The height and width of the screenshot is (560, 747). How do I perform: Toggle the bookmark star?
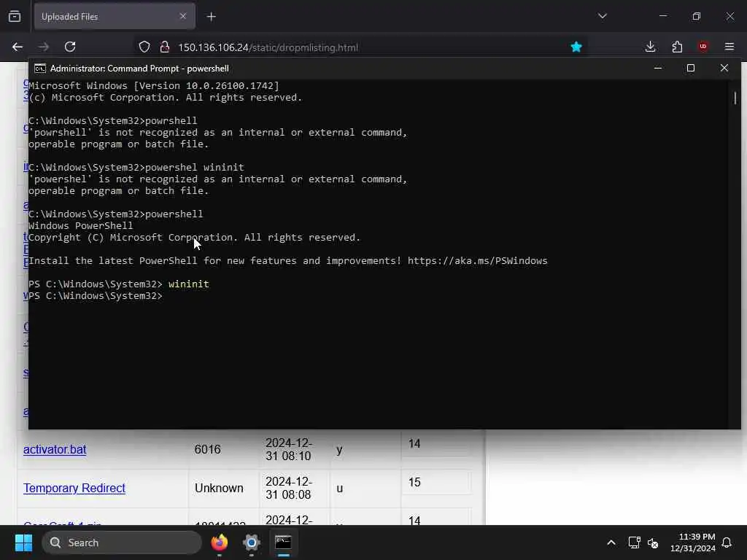576,47
